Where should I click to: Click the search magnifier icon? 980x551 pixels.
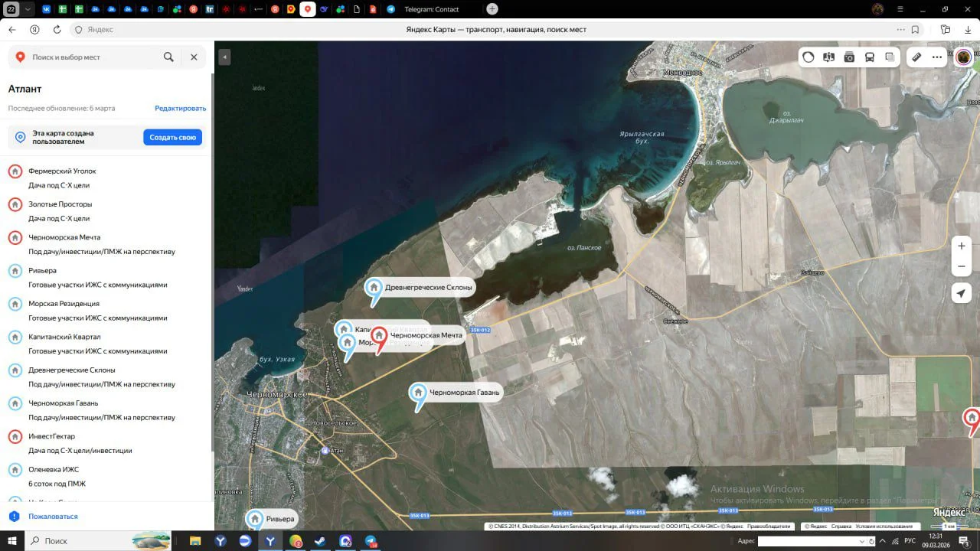[x=168, y=57]
